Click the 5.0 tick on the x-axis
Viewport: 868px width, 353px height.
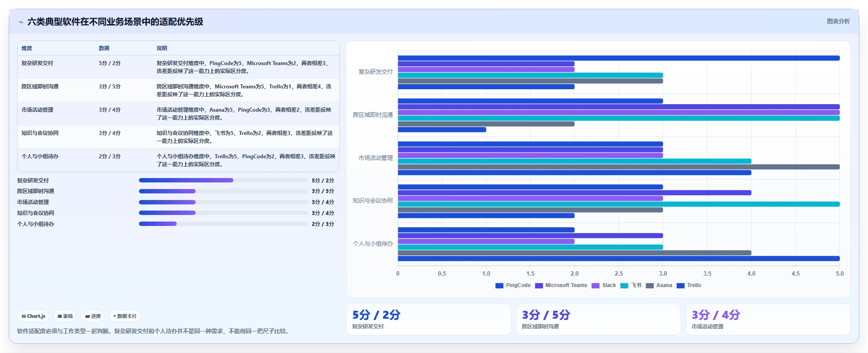pyautogui.click(x=840, y=273)
